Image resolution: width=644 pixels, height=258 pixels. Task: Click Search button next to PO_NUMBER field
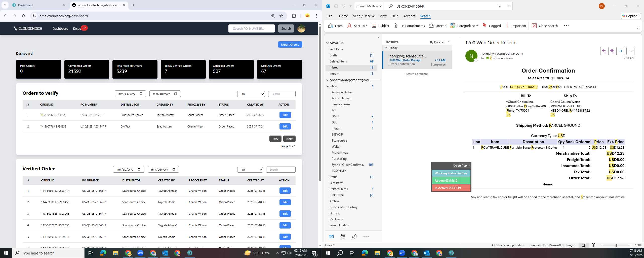tap(286, 28)
